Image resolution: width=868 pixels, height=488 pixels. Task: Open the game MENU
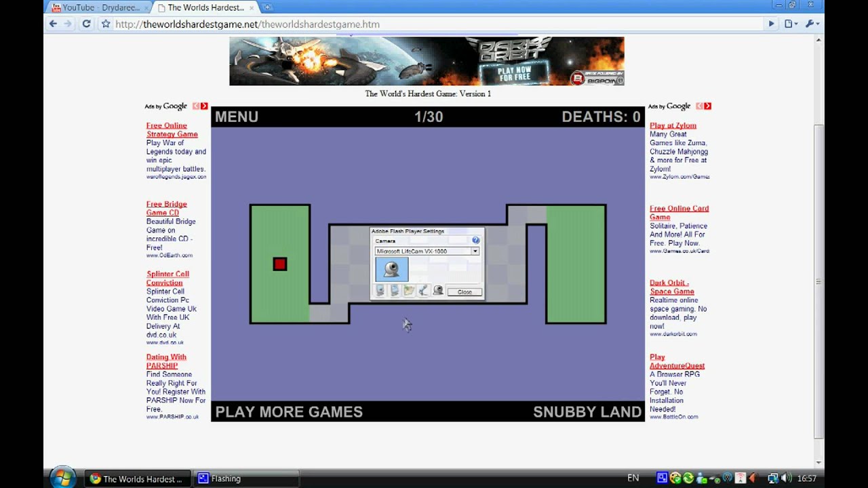pyautogui.click(x=237, y=117)
